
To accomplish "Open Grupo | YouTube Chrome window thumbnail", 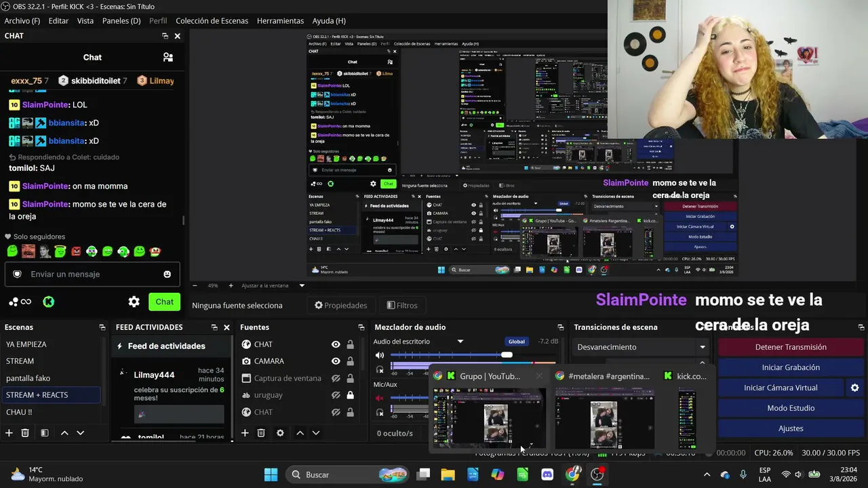I will pos(490,409).
